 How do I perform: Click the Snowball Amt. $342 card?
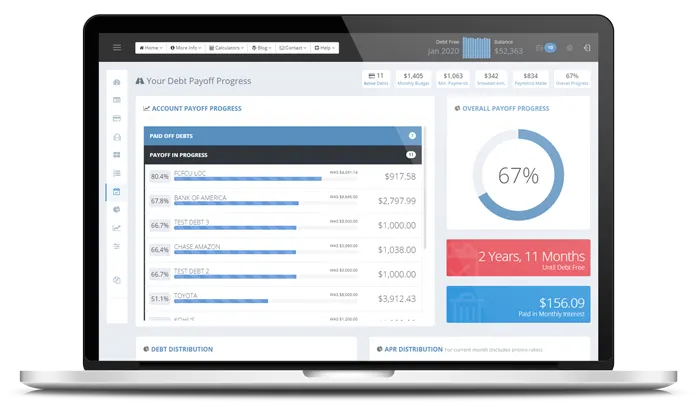tap(491, 79)
